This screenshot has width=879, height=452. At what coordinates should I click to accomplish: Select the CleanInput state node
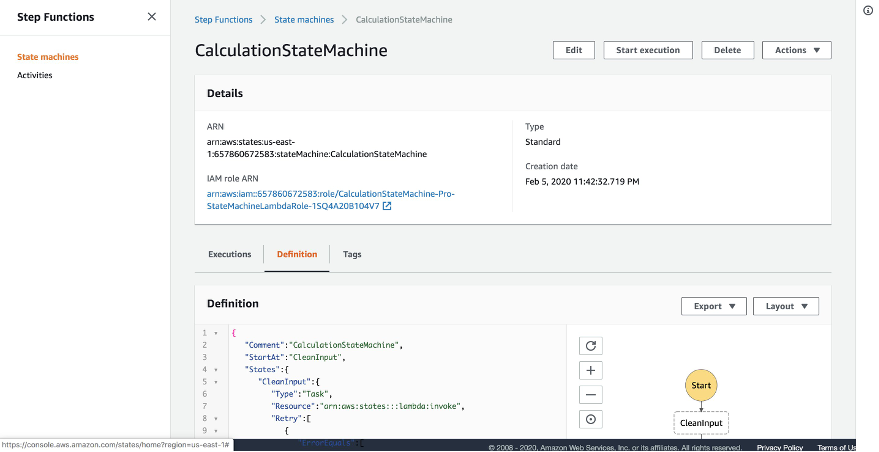click(701, 423)
